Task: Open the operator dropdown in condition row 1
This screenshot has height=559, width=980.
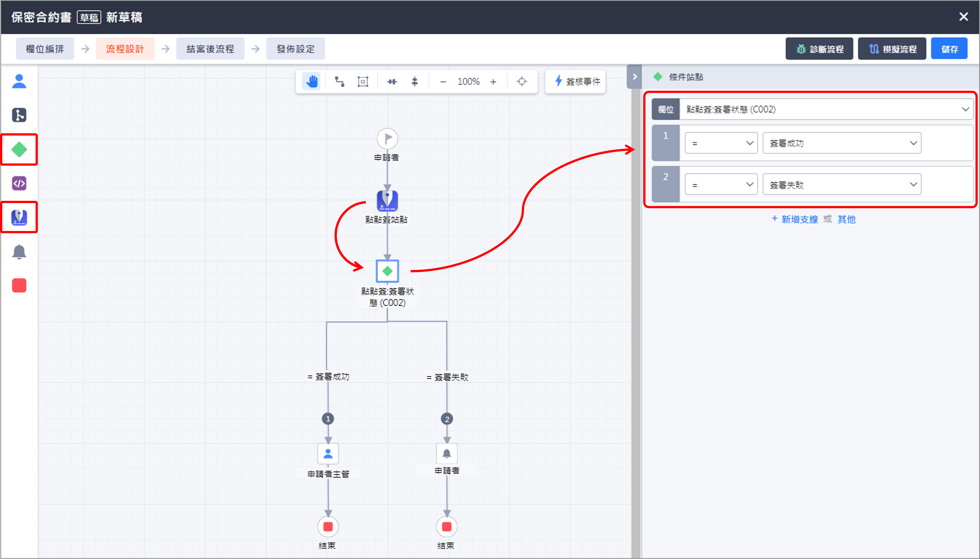Action: tap(721, 143)
